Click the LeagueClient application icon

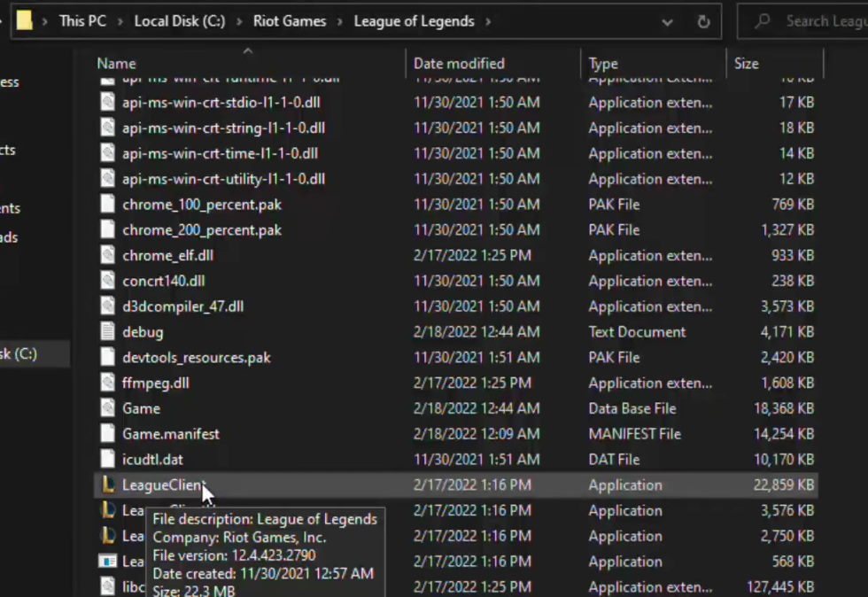(108, 485)
